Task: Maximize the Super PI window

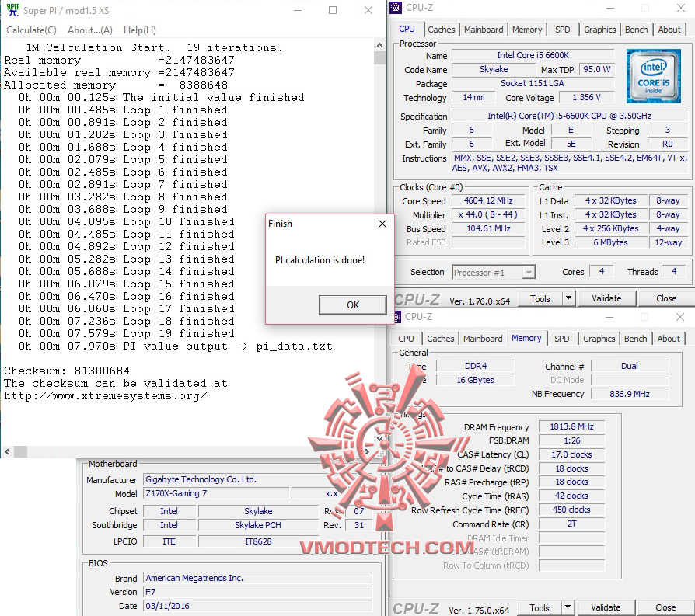Action: pyautogui.click(x=333, y=10)
